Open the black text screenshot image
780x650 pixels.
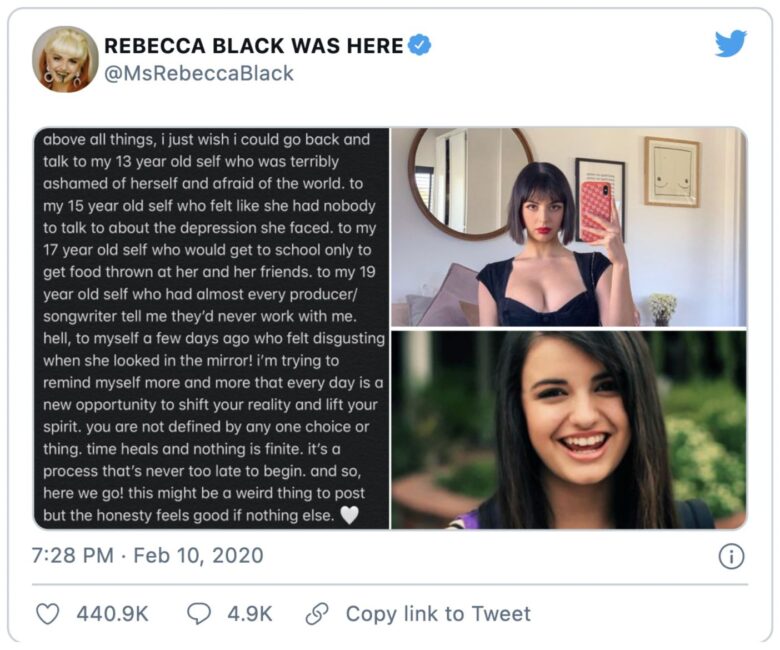tap(211, 328)
